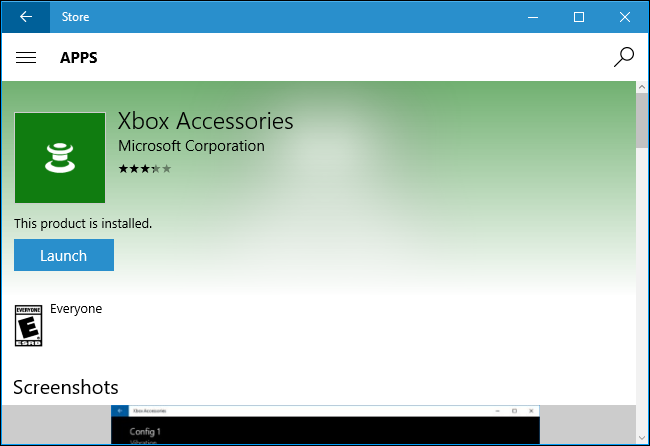Click the 'This product is installed.' text
Viewport: 650px width, 446px height.
click(83, 223)
